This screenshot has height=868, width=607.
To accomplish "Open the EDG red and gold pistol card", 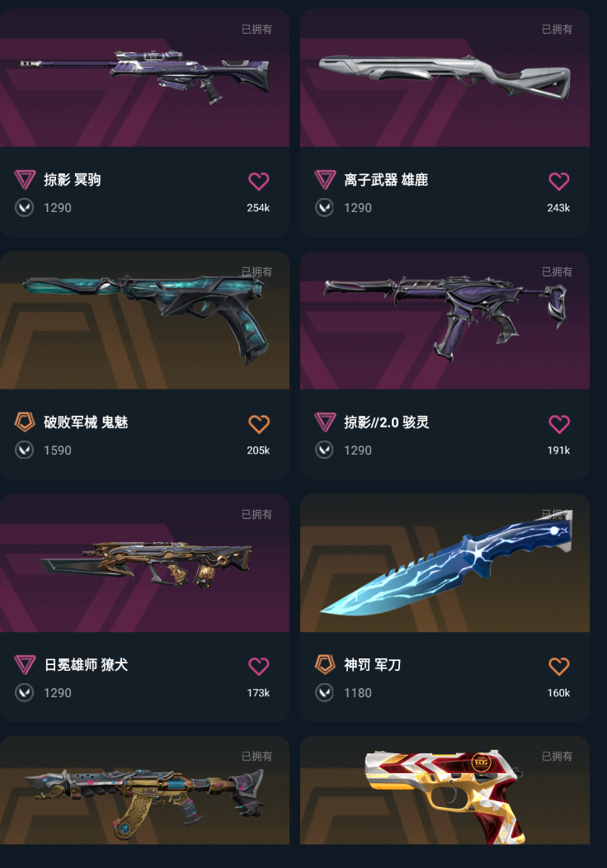I will (445, 790).
